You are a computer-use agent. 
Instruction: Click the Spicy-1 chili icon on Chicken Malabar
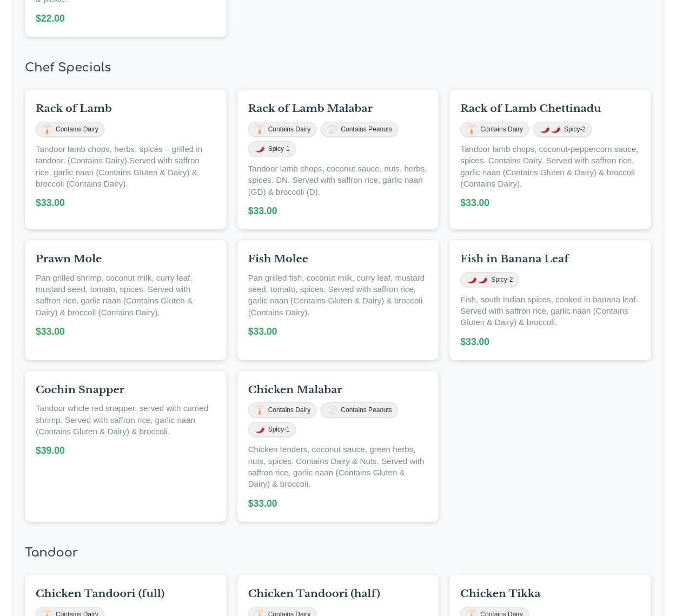coord(260,429)
